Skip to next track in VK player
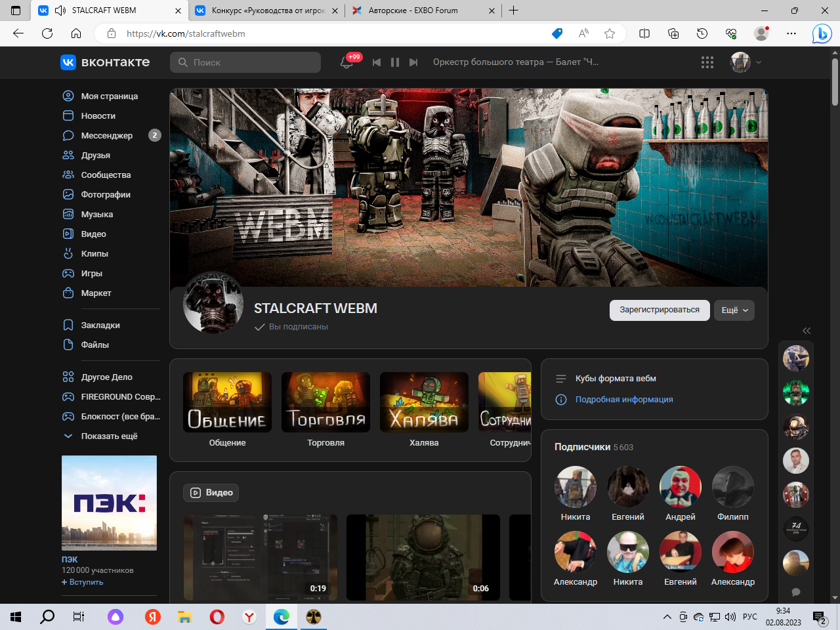Viewport: 840px width, 630px height. (x=413, y=62)
